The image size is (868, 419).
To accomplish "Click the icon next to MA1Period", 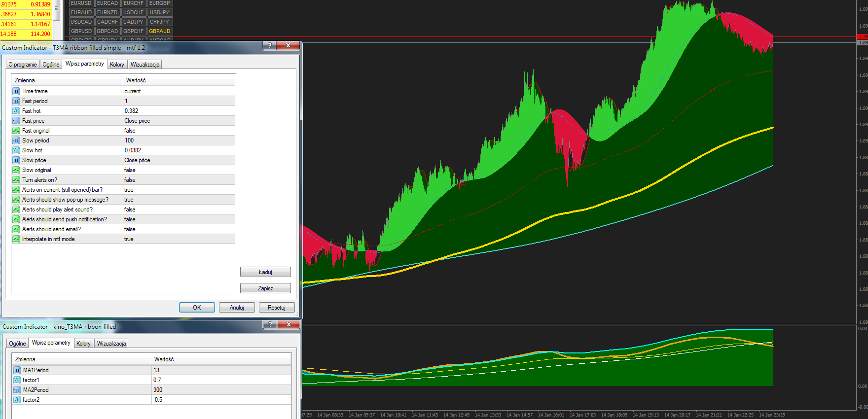I will pyautogui.click(x=17, y=370).
